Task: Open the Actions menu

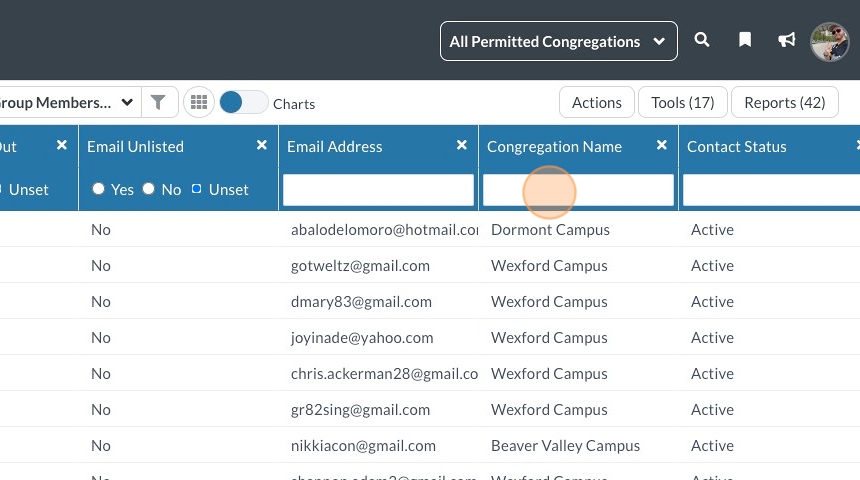Action: 596,102
